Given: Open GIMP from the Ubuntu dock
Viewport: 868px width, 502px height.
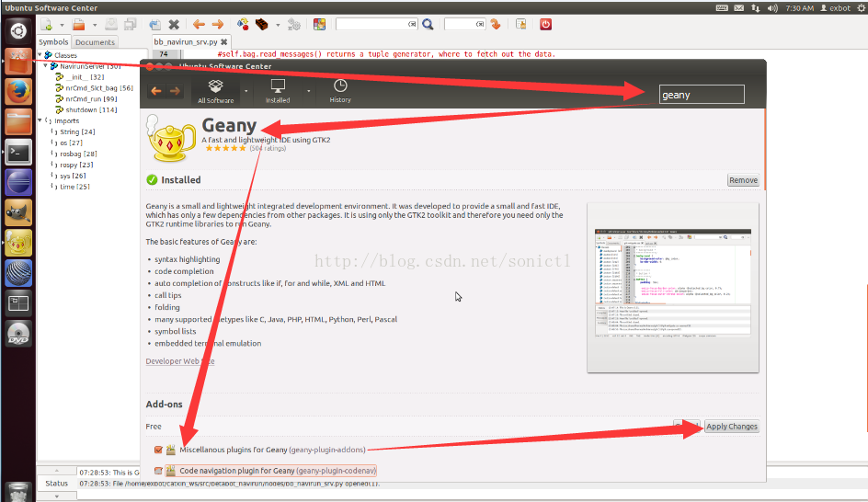Looking at the screenshot, I should tap(18, 212).
